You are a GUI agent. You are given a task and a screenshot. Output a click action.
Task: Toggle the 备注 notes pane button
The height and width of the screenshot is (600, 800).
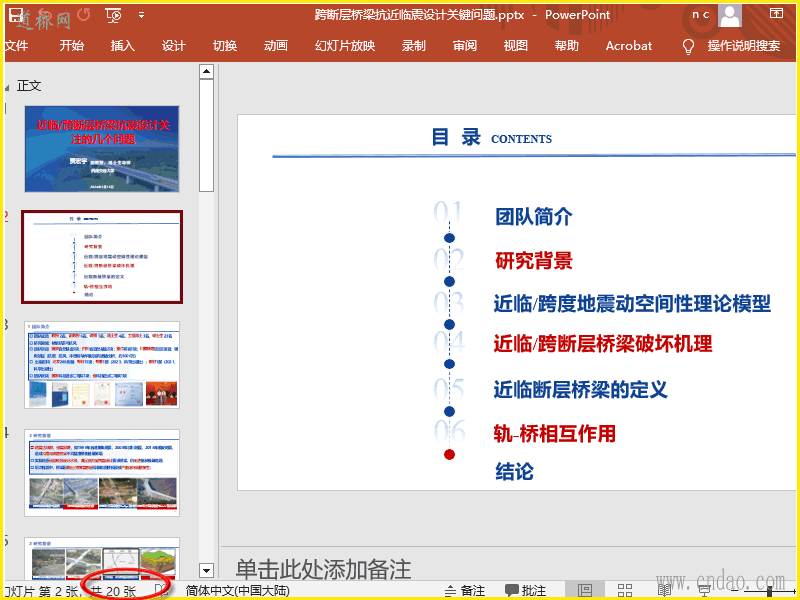coord(464,591)
